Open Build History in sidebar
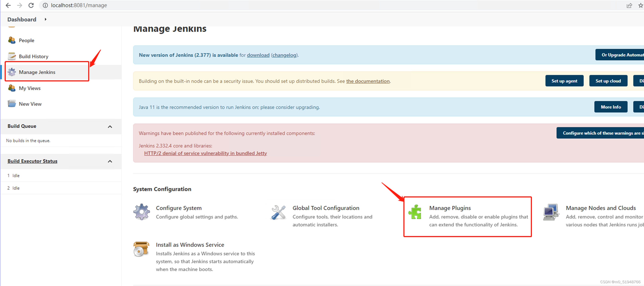The width and height of the screenshot is (644, 286). pyautogui.click(x=34, y=56)
